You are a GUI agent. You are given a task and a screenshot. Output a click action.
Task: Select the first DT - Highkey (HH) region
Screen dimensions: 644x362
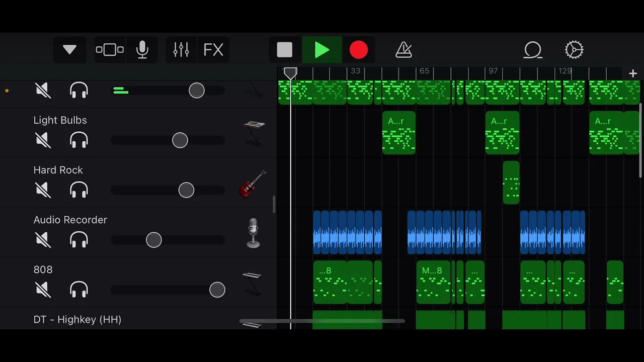(347, 320)
